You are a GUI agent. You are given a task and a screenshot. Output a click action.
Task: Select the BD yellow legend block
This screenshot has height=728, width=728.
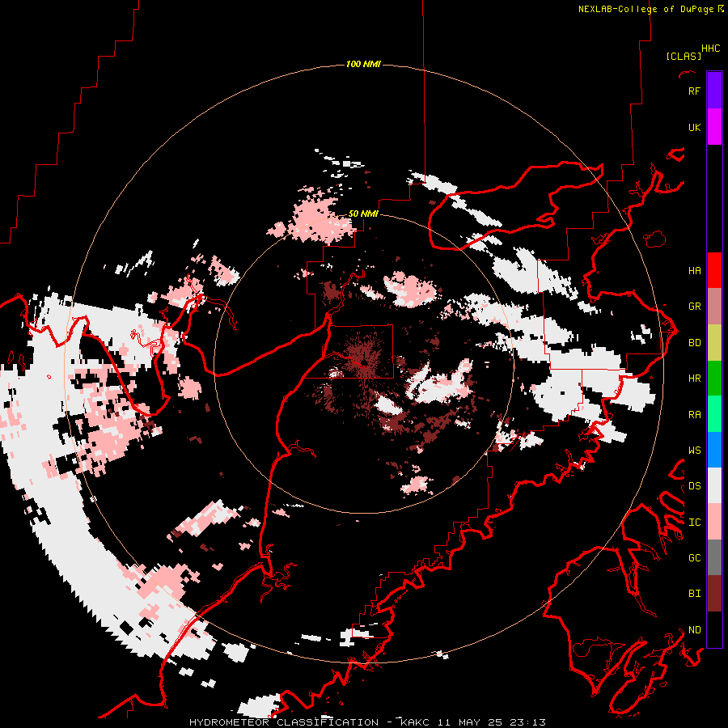714,343
